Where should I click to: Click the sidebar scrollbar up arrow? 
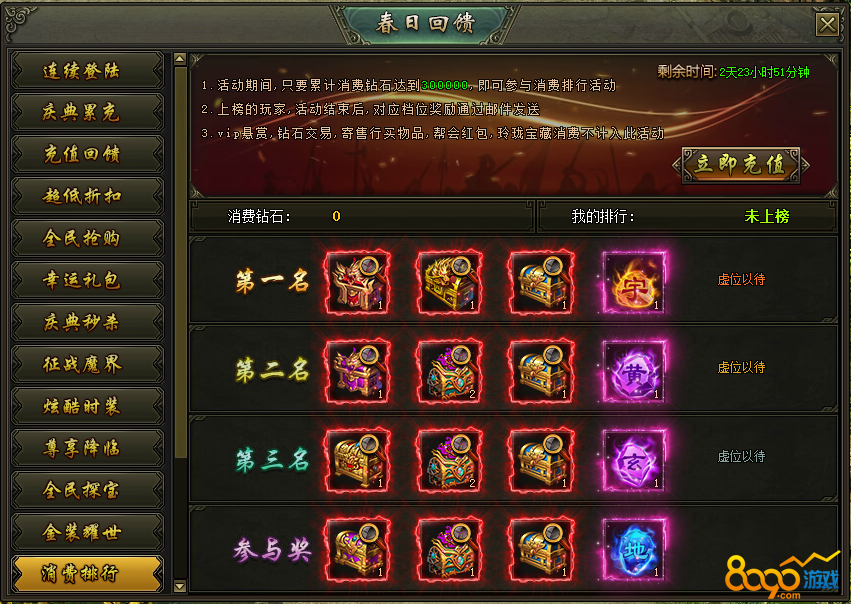[180, 59]
